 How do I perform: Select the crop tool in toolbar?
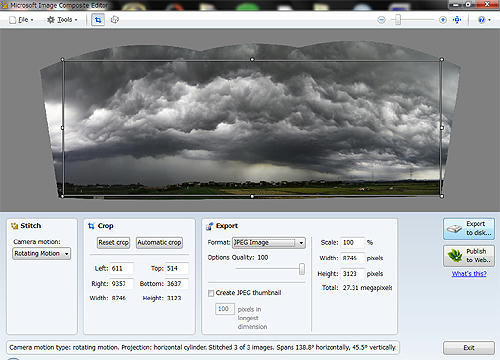[x=98, y=20]
